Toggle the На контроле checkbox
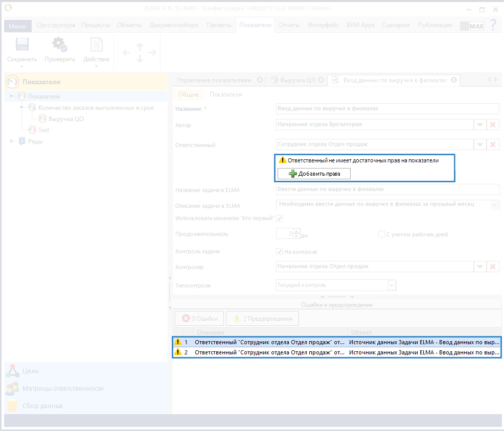This screenshot has width=504, height=431. tap(280, 252)
